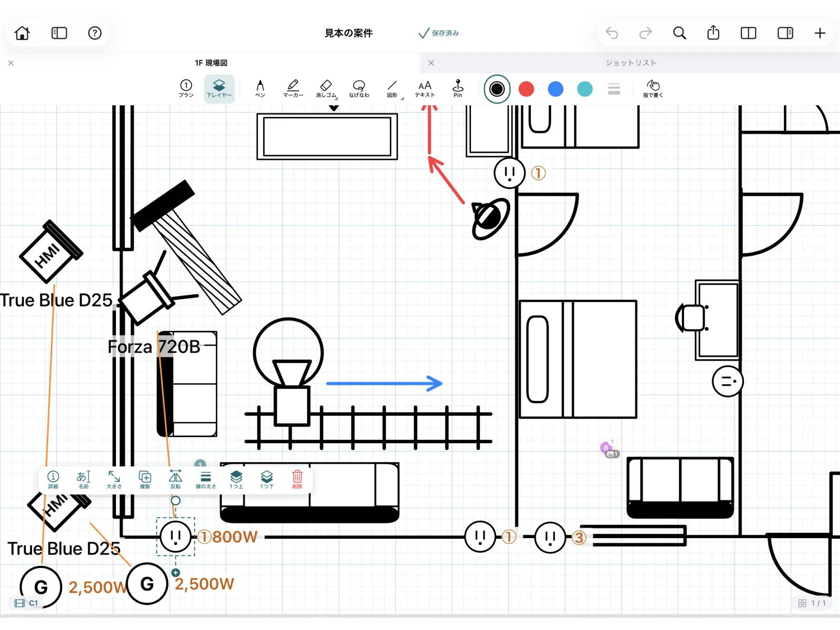Image resolution: width=840 pixels, height=630 pixels.
Task: Choose 大きさ size in object menu
Action: click(114, 479)
